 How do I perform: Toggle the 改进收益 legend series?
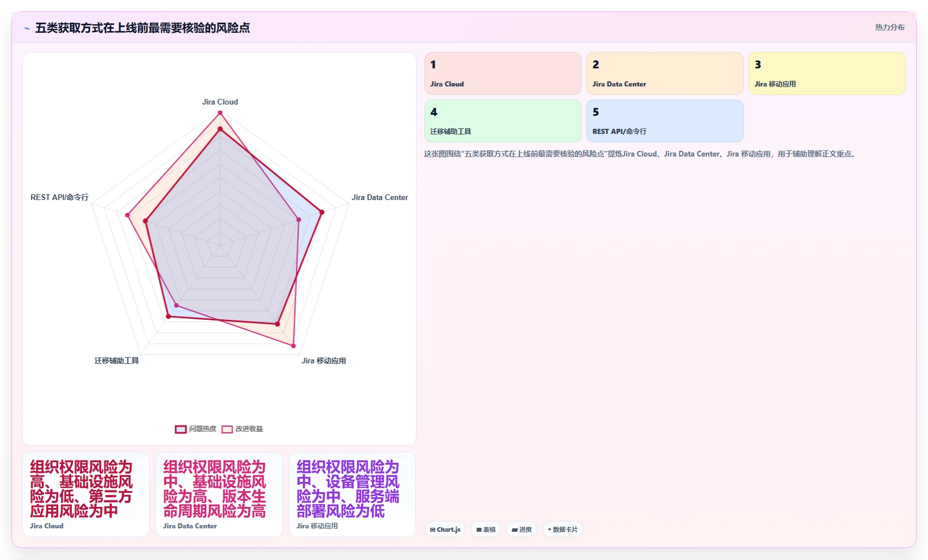tap(242, 429)
